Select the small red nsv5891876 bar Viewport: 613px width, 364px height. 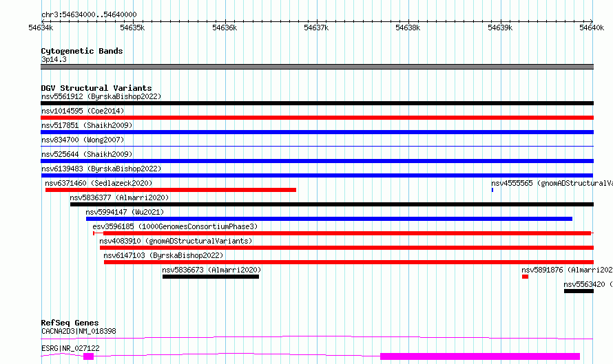tap(525, 277)
